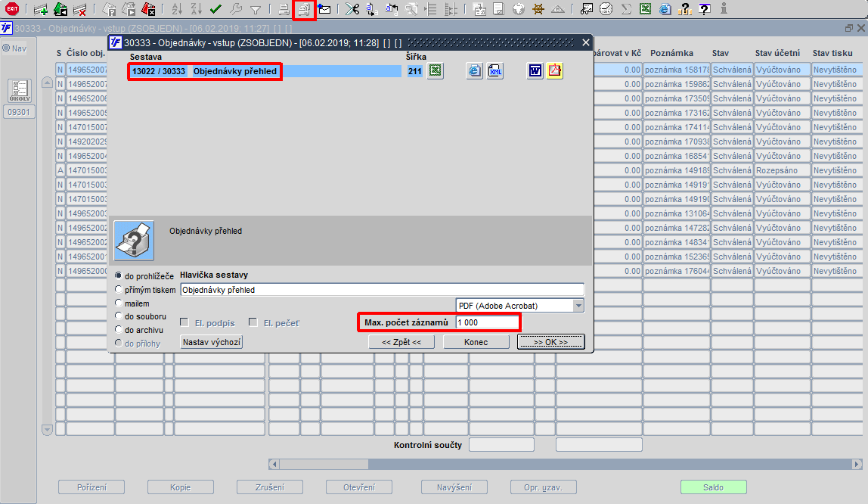
Task: Select 'do souboru' radio option
Action: point(119,316)
